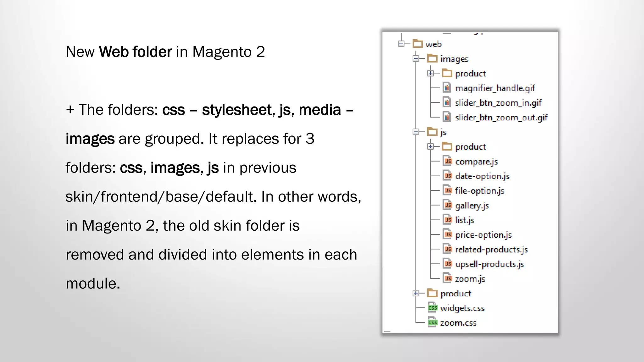The image size is (644, 362).
Task: Click the file-option.js file icon
Action: [x=447, y=190]
